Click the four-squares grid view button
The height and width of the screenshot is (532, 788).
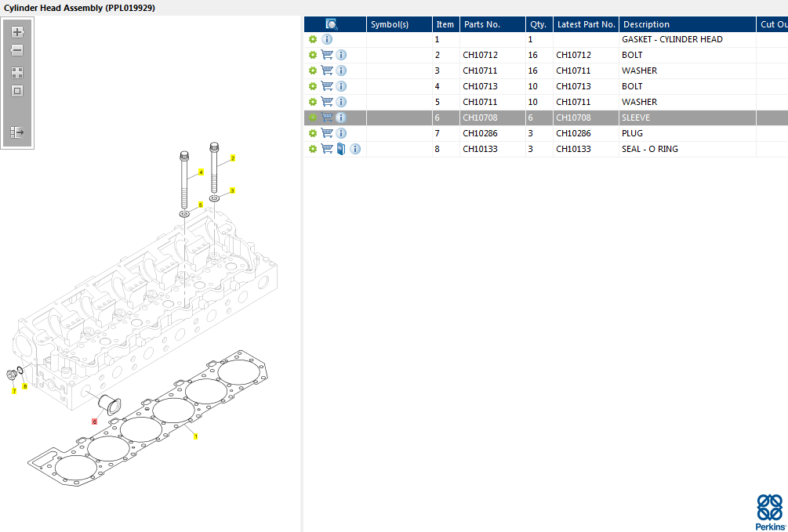tap(17, 72)
